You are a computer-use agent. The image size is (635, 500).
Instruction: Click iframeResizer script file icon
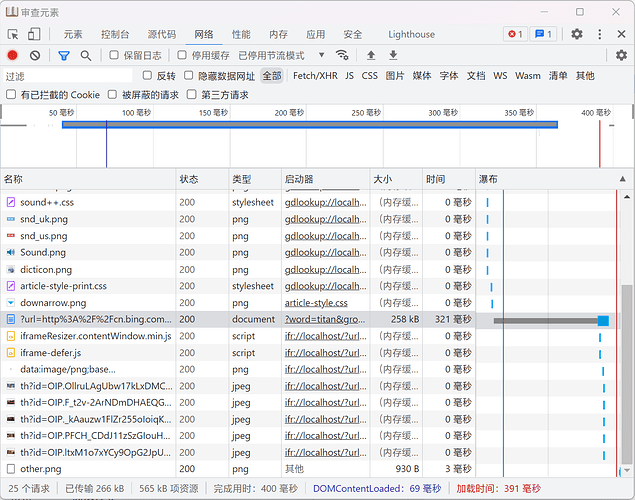pyautogui.click(x=11, y=336)
